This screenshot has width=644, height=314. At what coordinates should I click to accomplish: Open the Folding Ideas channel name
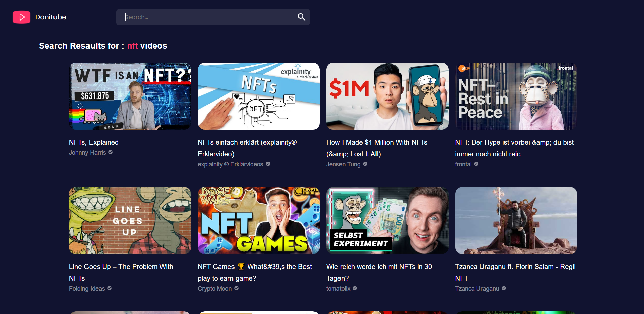[x=87, y=289]
